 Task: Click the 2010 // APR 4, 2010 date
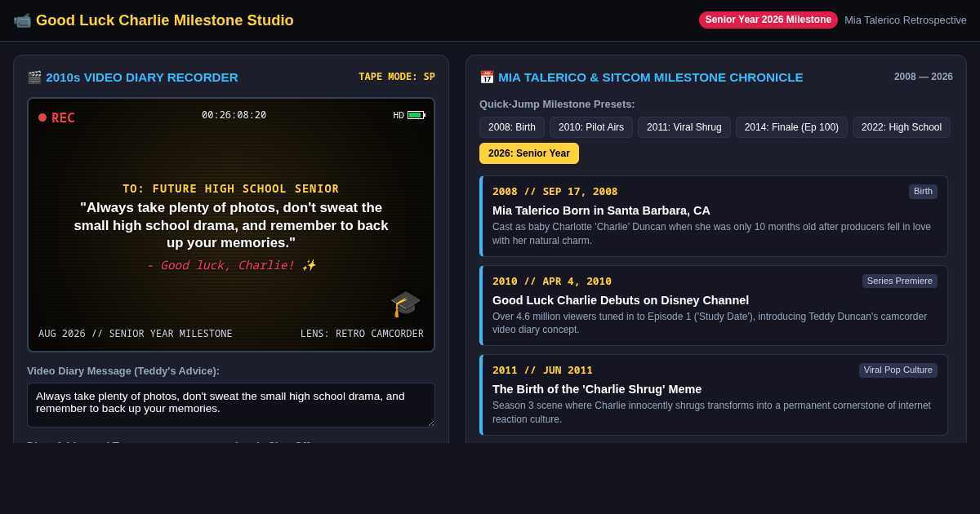click(x=552, y=281)
